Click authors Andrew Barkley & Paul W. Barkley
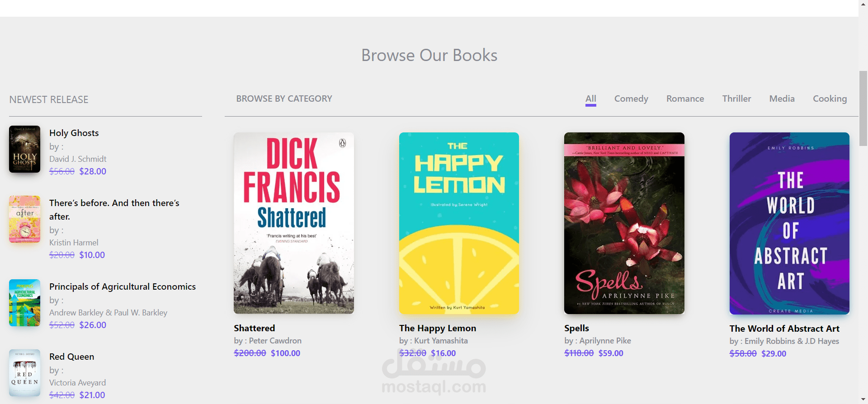Screen dimensions: 868x404 (108, 313)
